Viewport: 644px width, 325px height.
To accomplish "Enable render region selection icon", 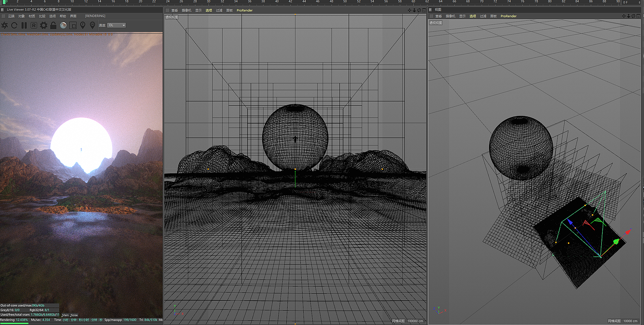I will pos(73,25).
